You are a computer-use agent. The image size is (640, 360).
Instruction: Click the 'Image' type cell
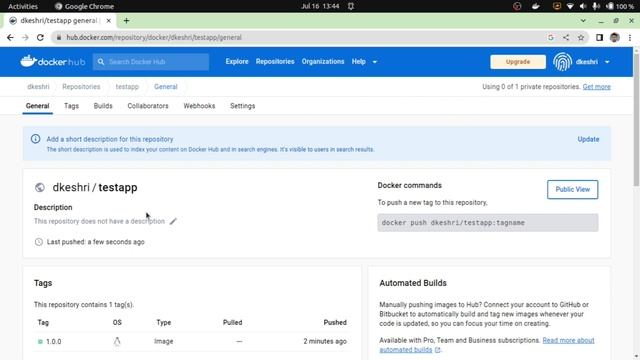pos(164,341)
